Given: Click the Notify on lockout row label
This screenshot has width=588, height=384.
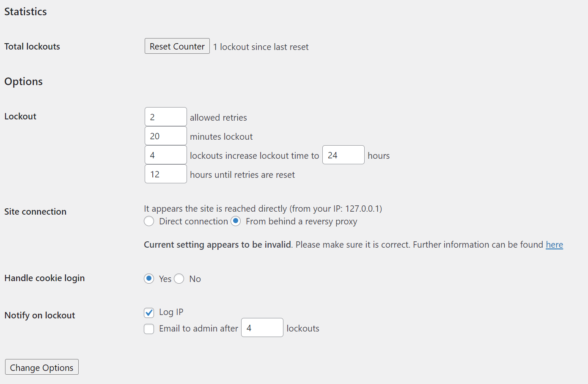Looking at the screenshot, I should point(39,315).
